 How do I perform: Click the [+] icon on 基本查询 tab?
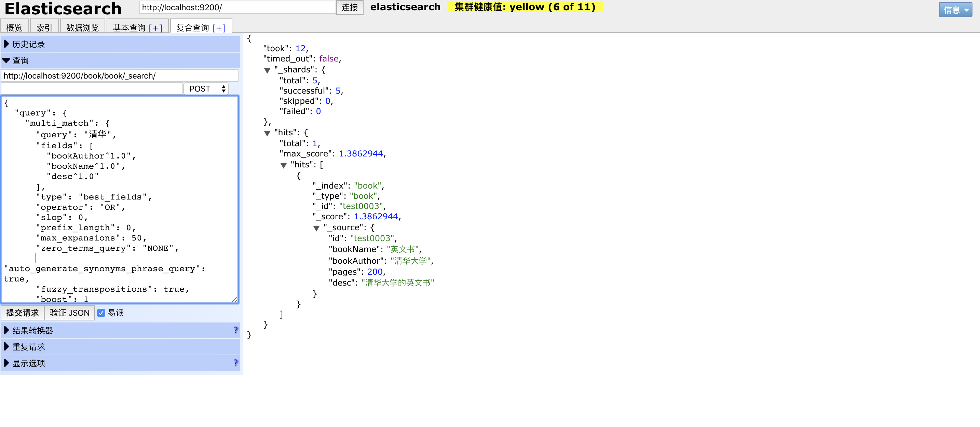155,28
